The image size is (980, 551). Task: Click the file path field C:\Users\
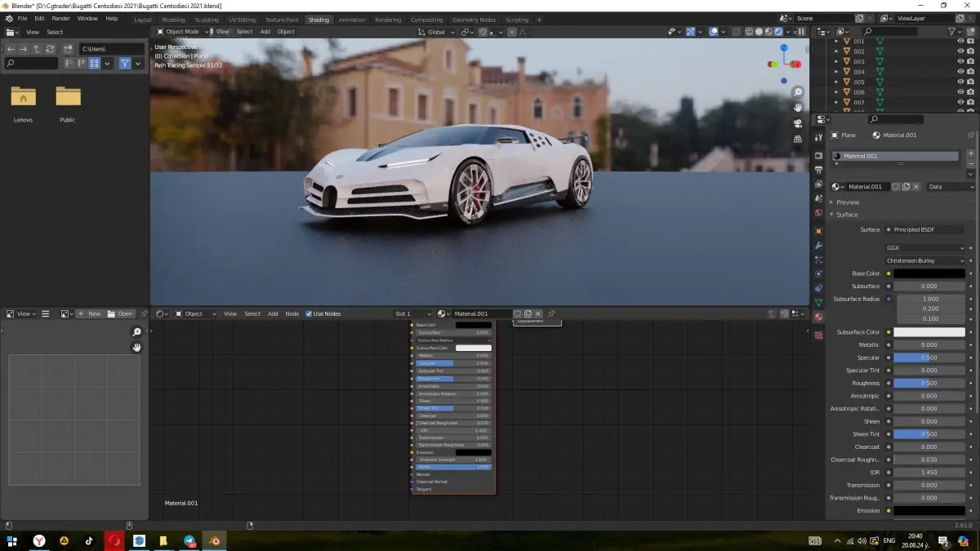[x=112, y=49]
